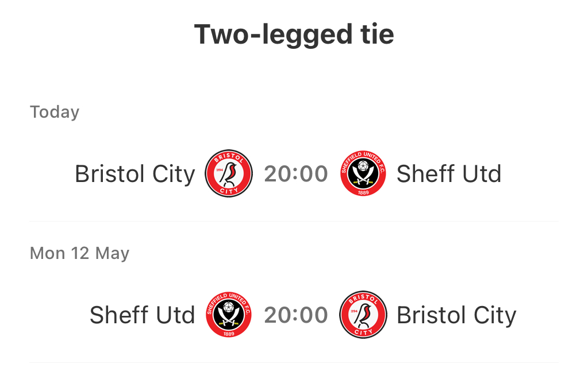Select today's 20:00 kickoff time
Screen dimensions: 588x387
(296, 174)
